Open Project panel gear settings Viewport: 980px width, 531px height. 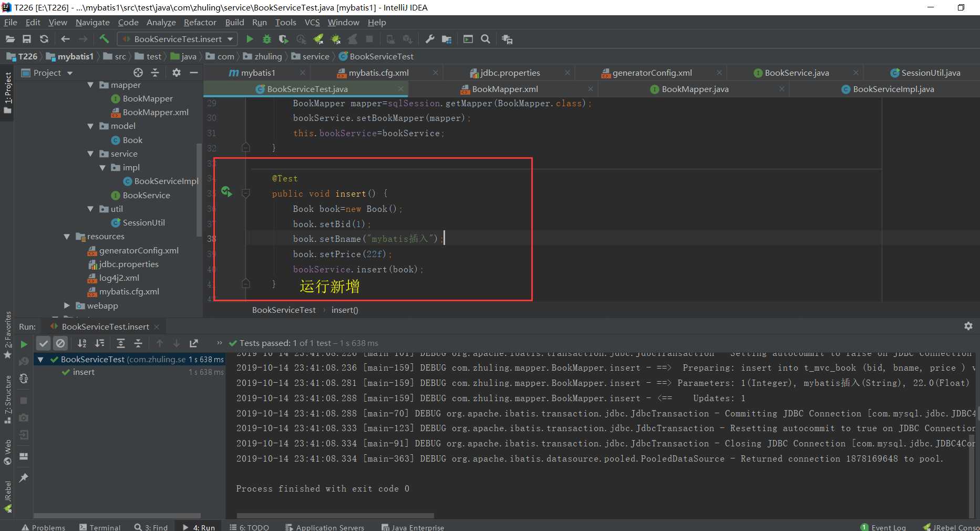point(177,73)
